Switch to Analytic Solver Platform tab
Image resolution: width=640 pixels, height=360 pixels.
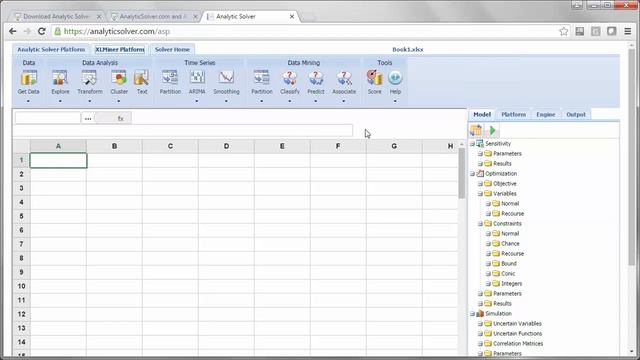click(x=51, y=49)
